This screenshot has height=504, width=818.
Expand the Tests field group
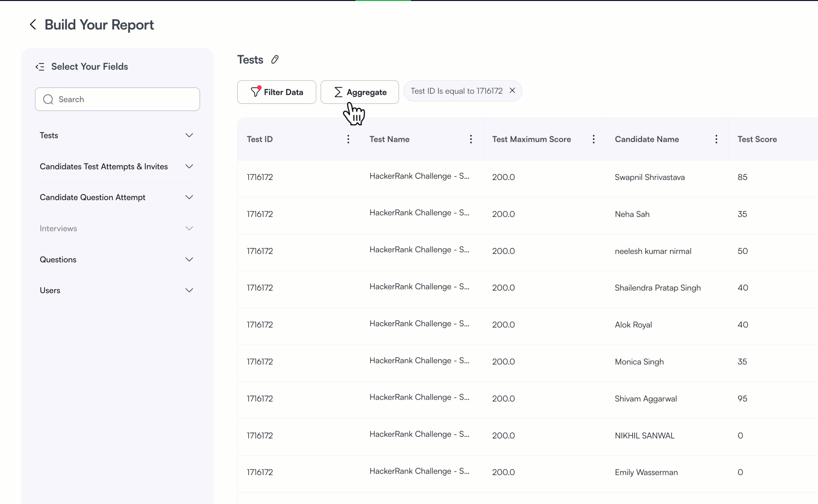point(189,135)
